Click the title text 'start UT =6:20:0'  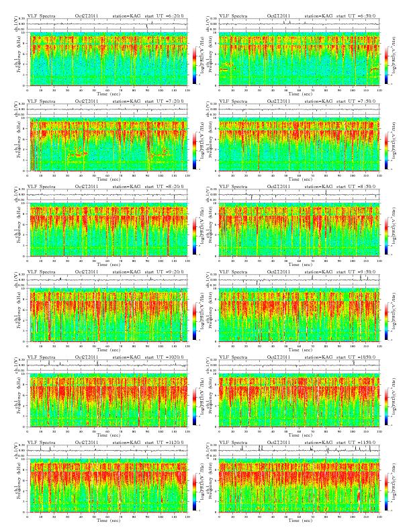[165, 15]
